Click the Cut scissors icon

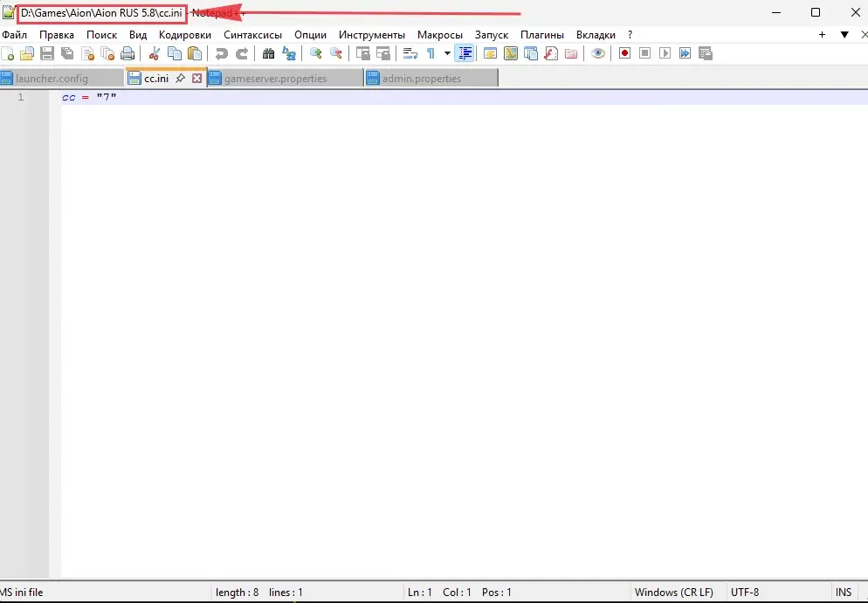[155, 54]
